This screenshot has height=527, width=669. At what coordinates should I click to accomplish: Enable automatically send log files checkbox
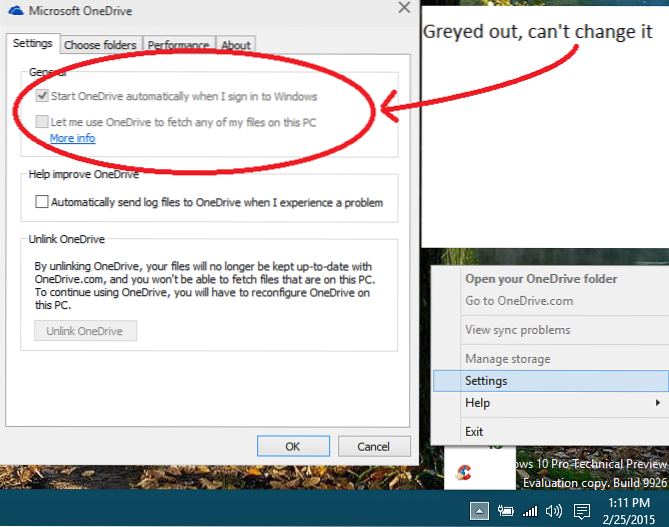pos(41,202)
